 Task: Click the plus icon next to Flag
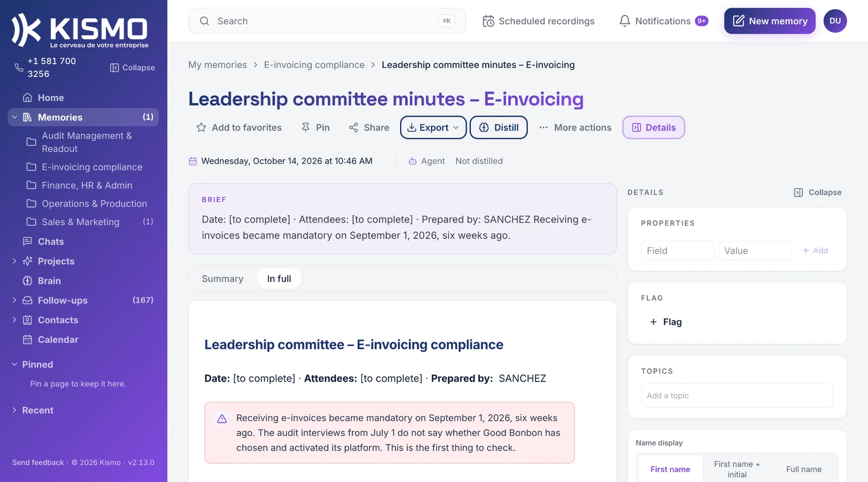(x=653, y=322)
